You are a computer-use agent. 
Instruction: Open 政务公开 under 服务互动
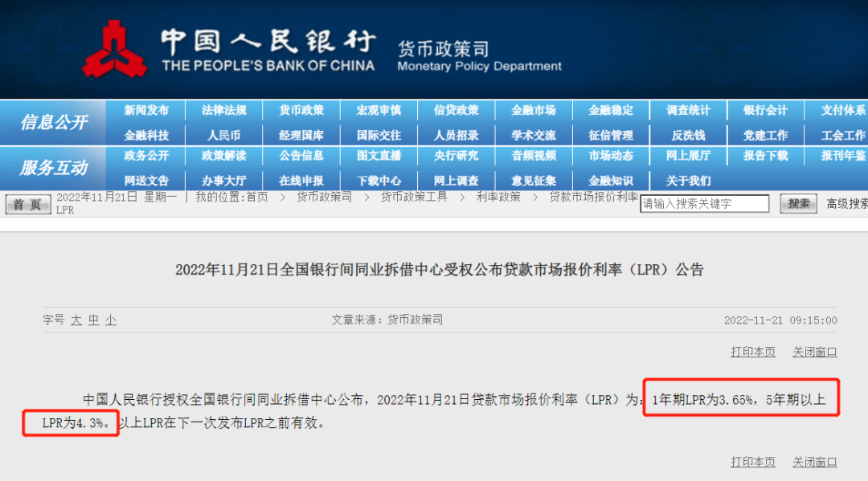coord(146,156)
